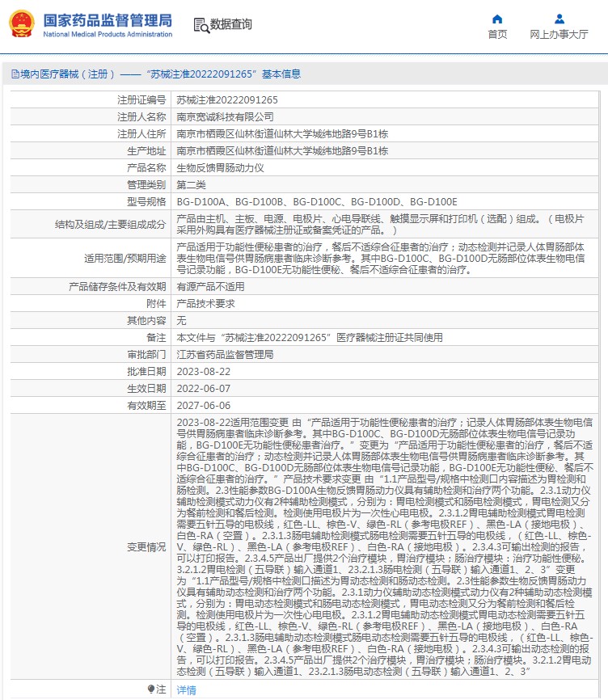Click the 审批部门 label
Viewport: 608px width, 700px height.
click(146, 355)
